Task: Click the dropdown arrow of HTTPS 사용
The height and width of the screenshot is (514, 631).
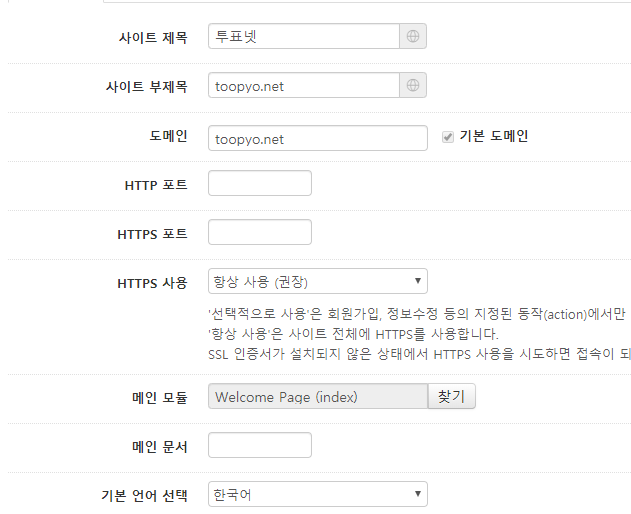Action: click(418, 281)
